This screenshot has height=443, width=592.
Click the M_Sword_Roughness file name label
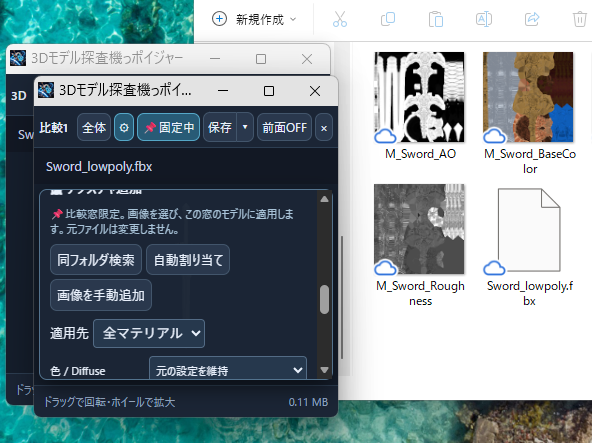click(420, 293)
